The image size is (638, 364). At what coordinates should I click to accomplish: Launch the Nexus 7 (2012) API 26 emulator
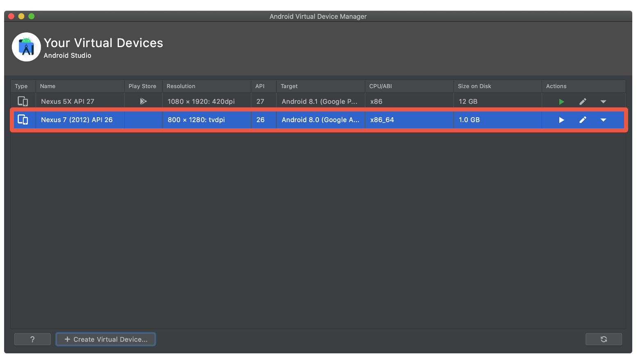coord(561,120)
